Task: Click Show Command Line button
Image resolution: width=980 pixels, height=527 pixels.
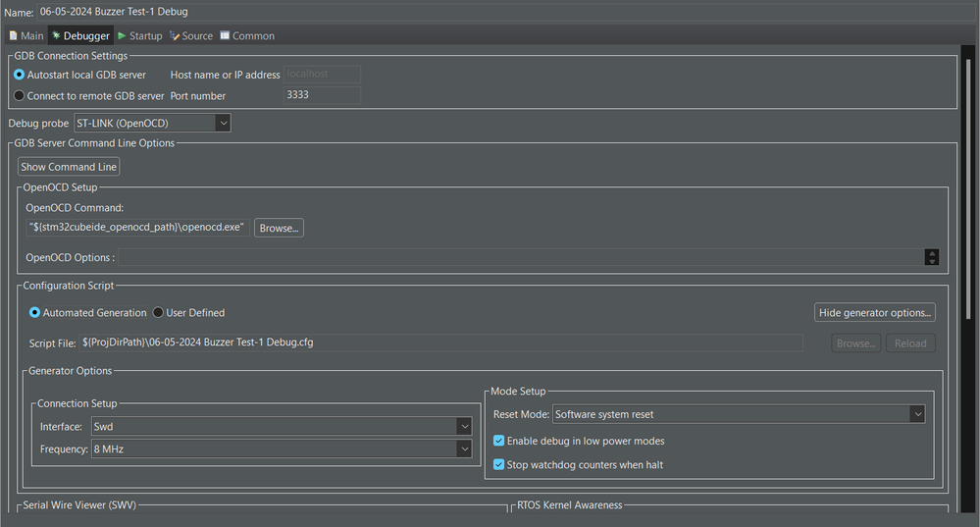Action: [69, 167]
